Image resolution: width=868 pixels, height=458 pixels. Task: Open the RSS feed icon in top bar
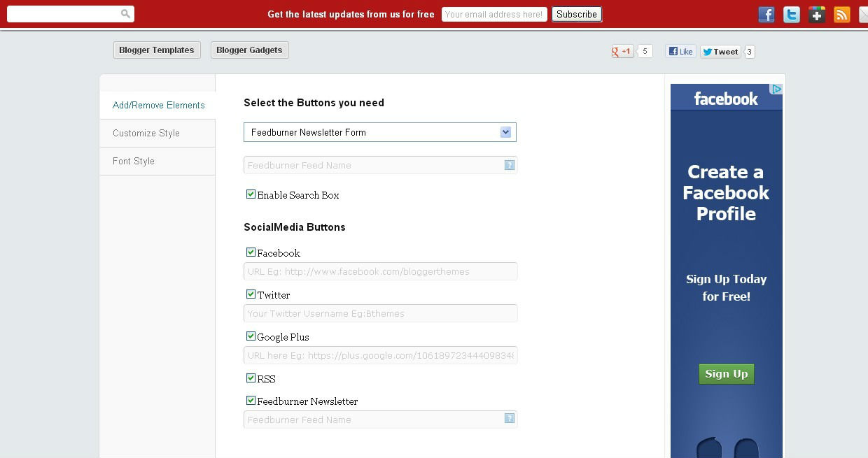(842, 14)
